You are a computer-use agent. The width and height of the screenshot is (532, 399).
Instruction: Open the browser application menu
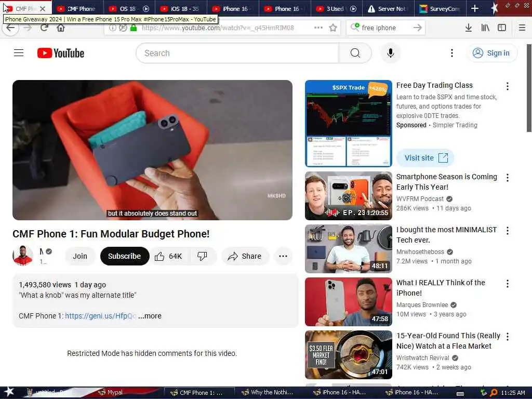tap(522, 28)
